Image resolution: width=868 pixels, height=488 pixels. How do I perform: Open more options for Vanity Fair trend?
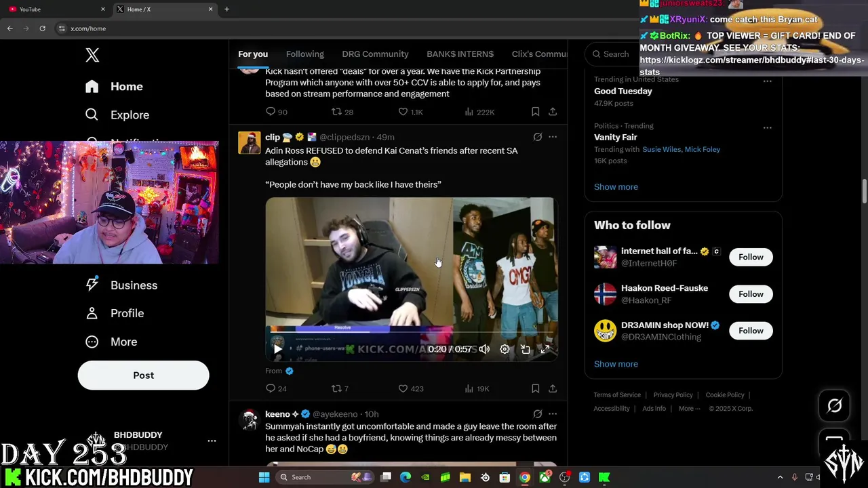point(767,127)
